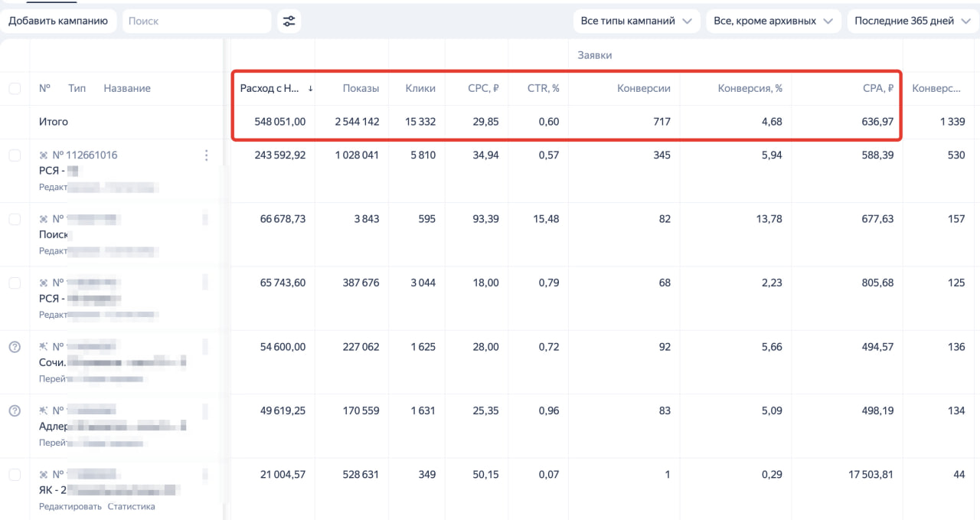Select checkbox for campaign № 112661016
This screenshot has width=980, height=520.
click(15, 155)
